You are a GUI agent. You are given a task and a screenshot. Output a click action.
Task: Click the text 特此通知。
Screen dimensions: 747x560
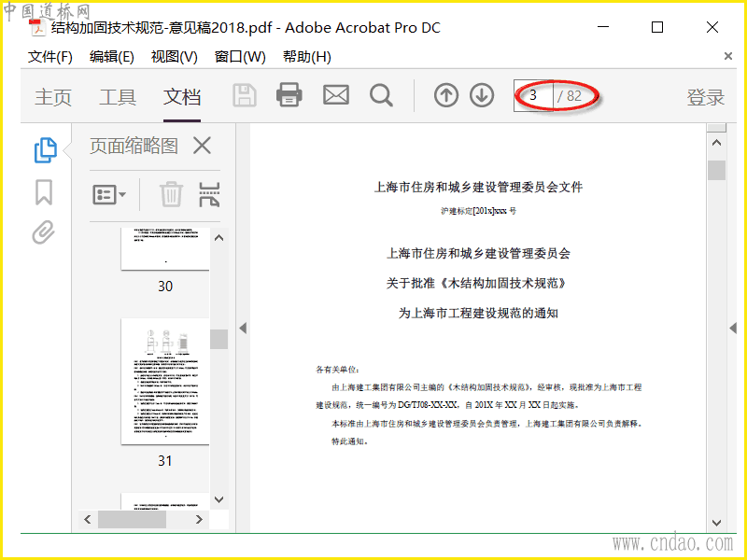pyautogui.click(x=350, y=441)
